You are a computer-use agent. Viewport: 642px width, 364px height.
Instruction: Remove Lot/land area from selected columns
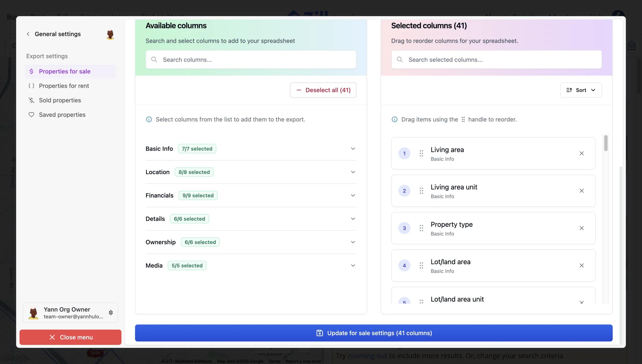582,265
